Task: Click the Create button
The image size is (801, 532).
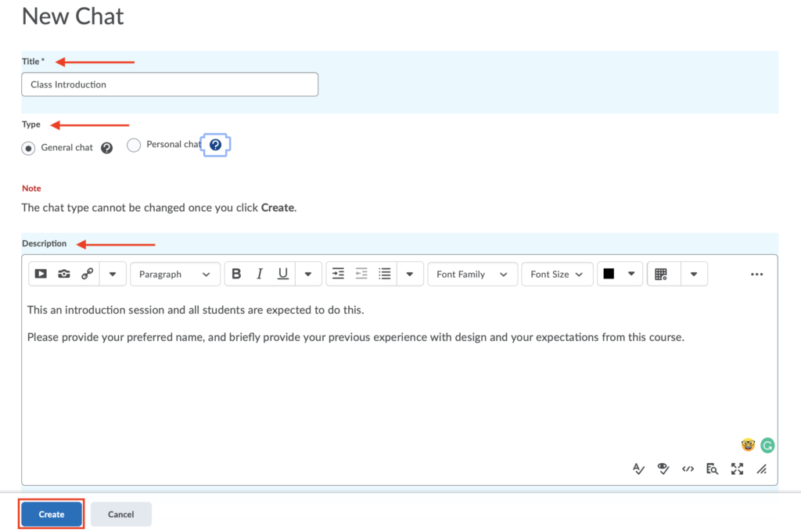Action: coord(52,514)
